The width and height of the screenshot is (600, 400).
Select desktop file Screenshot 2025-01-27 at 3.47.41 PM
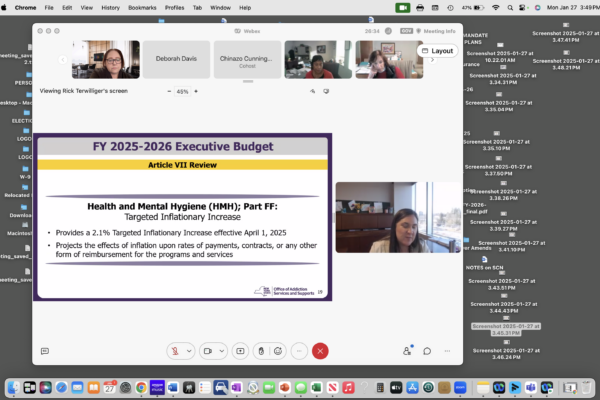click(x=565, y=32)
